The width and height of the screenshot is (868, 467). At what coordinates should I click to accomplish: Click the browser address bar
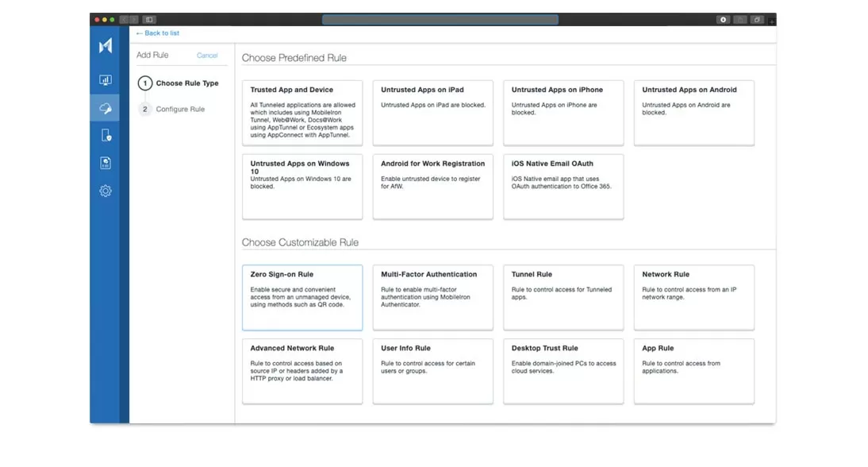click(440, 20)
